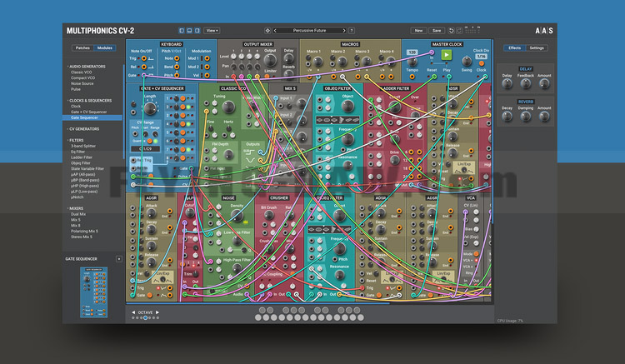Open the Settings tab

[537, 47]
